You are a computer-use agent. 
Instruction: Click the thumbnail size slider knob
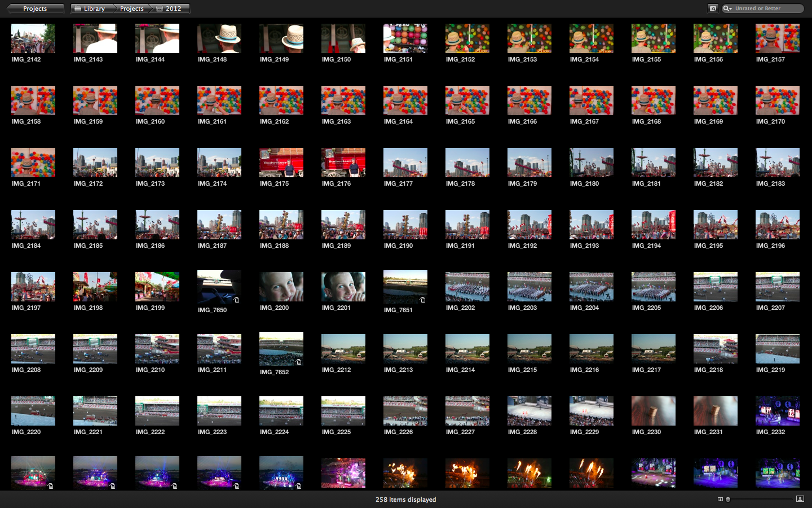click(728, 500)
